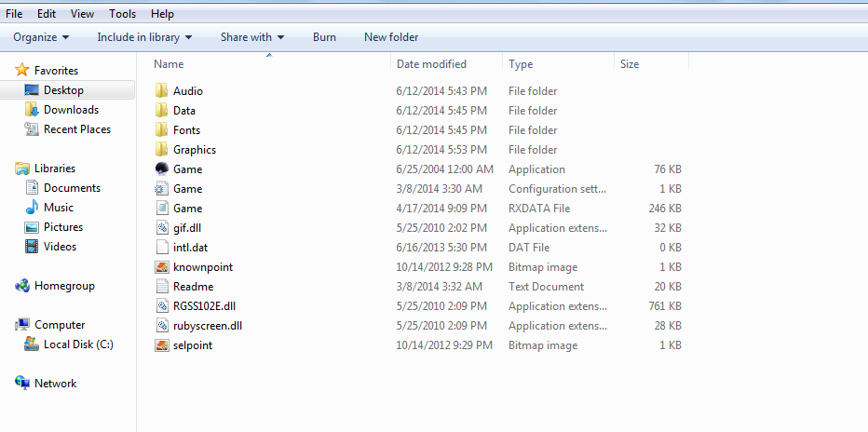The width and height of the screenshot is (868, 432).
Task: Expand the Include in library dropdown
Action: coord(144,37)
